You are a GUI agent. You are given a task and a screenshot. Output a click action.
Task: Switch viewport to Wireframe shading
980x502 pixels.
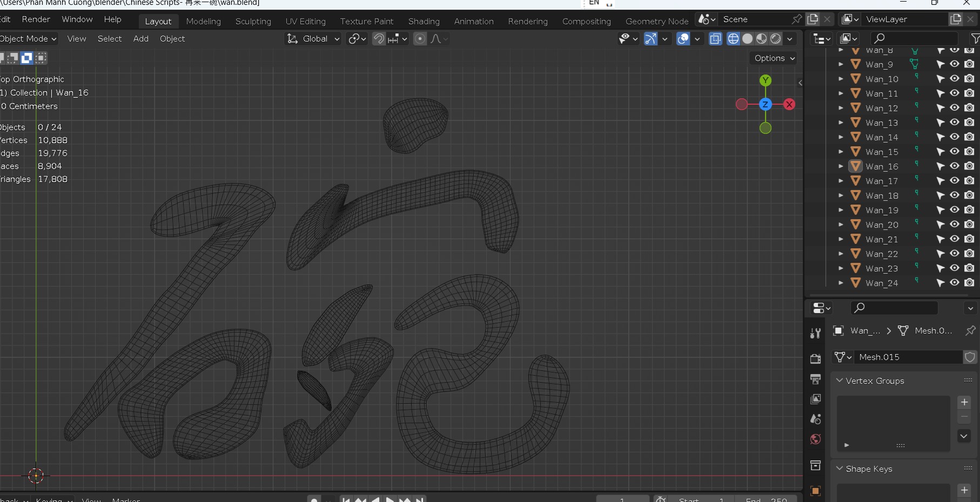[733, 38]
